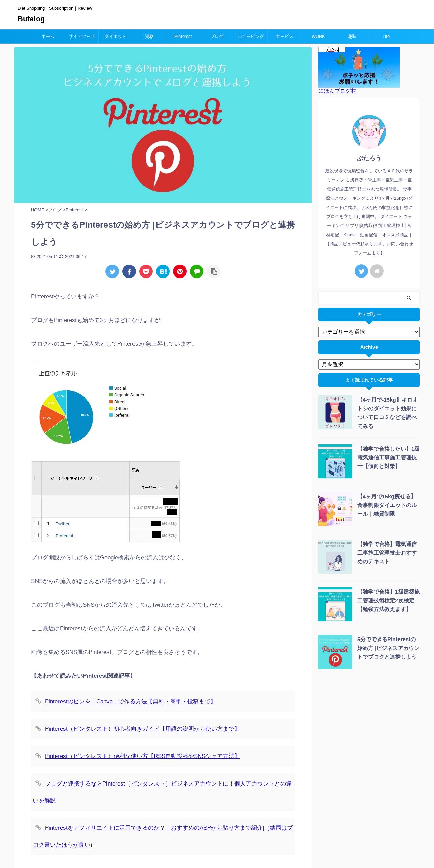Viewport: 434px width, 868px height.
Task: Open the サービス menu item
Action: pos(285,37)
